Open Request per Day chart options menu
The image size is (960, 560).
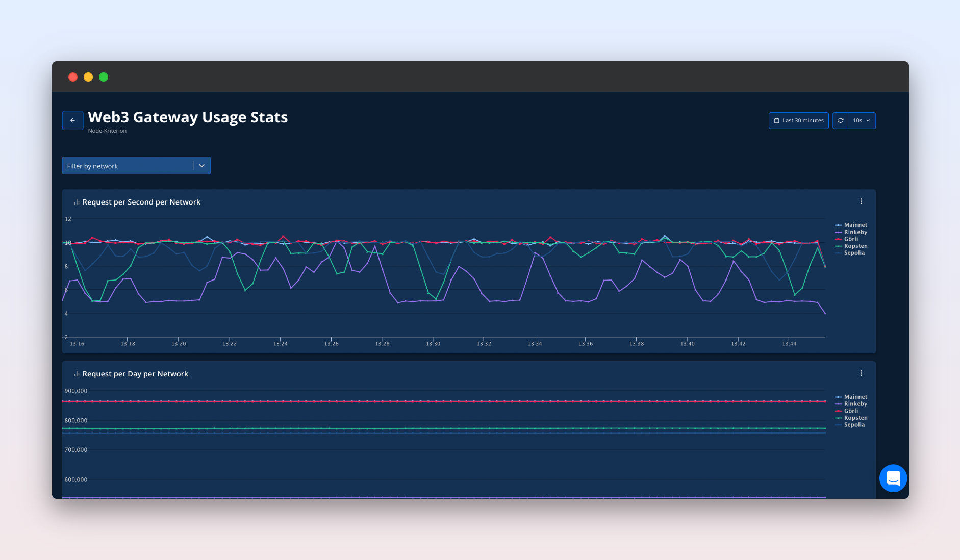tap(861, 373)
